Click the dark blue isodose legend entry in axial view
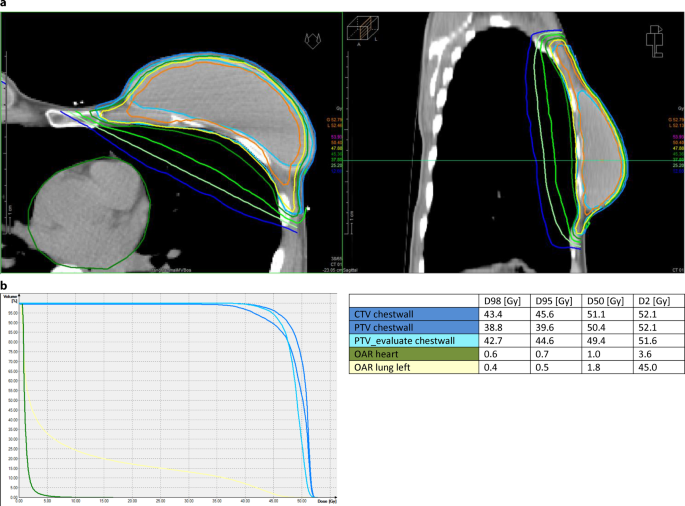 336,171
